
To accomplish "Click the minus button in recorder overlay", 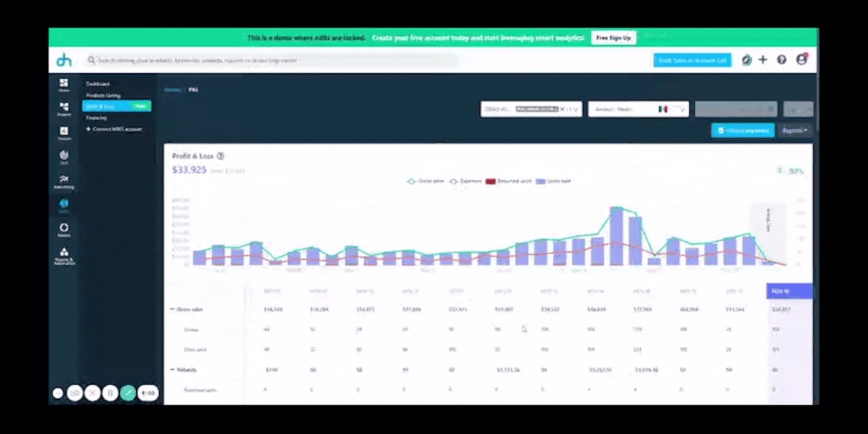I will [x=58, y=393].
